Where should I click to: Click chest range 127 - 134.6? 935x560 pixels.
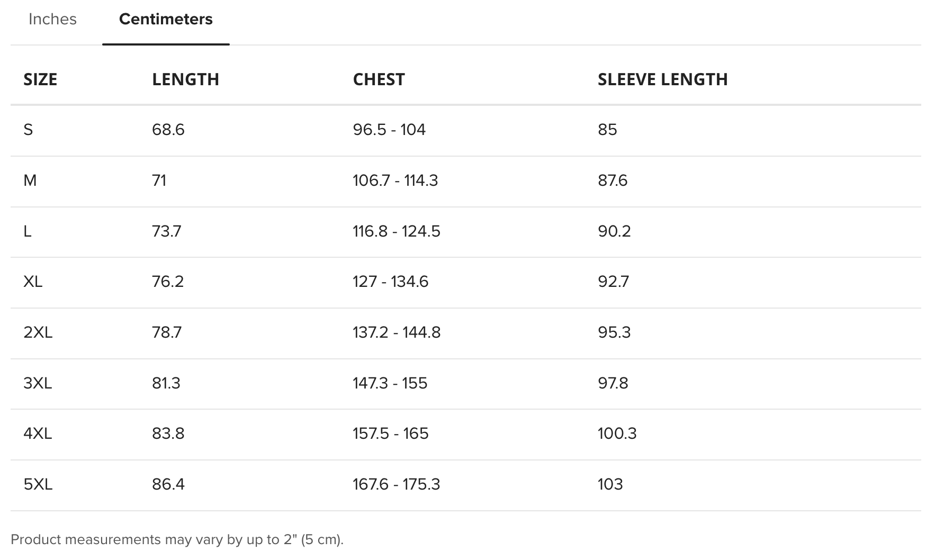pos(390,282)
